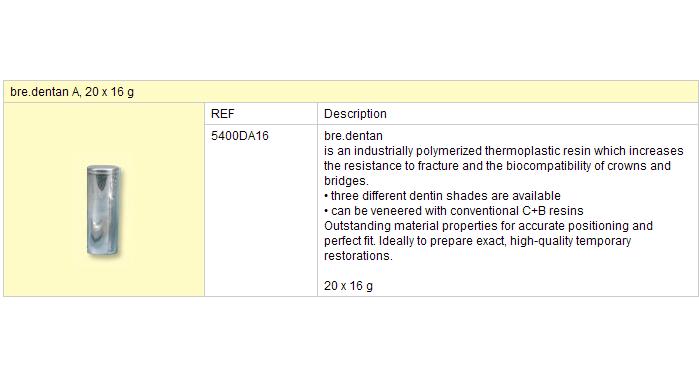Click the silver canister product thumbnail

coord(103,210)
